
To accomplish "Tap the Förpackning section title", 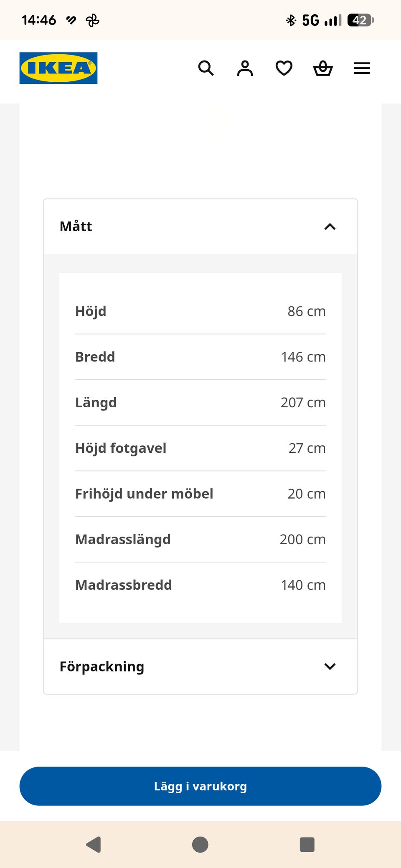I will click(x=102, y=666).
